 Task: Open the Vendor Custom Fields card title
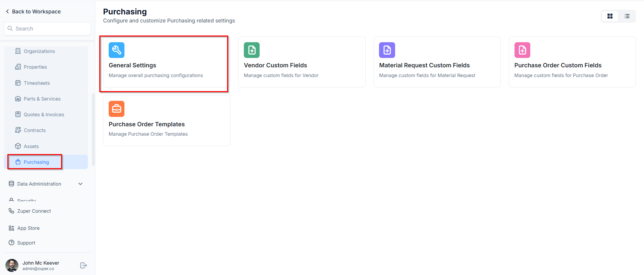(275, 65)
